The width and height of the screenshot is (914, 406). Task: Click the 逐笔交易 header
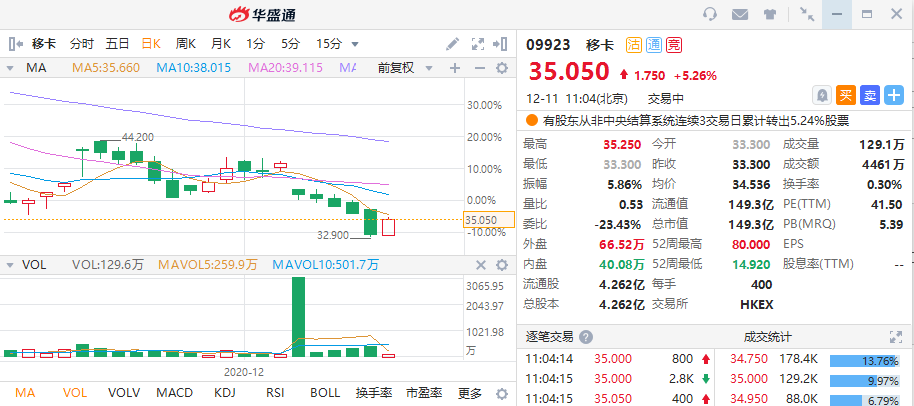click(549, 337)
